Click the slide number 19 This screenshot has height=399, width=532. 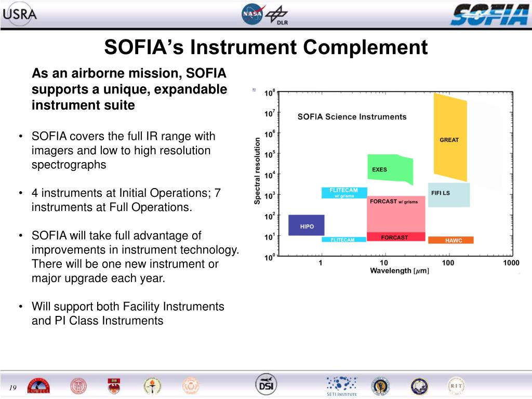[x=13, y=388]
